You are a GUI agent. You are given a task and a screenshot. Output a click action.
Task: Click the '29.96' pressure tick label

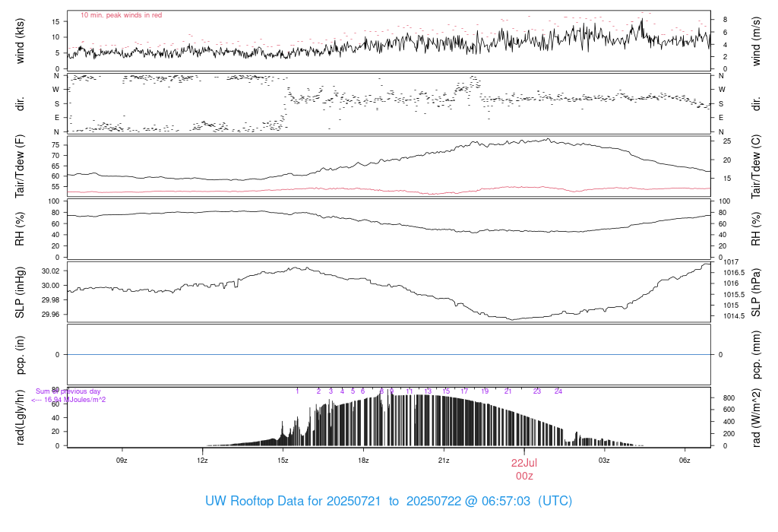[x=51, y=314]
